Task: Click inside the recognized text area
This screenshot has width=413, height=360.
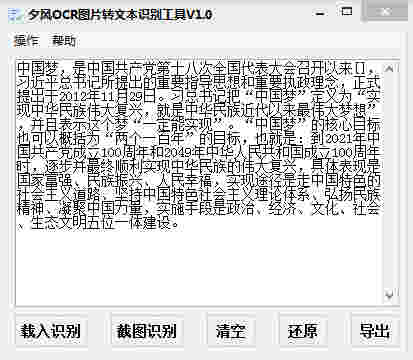Action: (199, 182)
